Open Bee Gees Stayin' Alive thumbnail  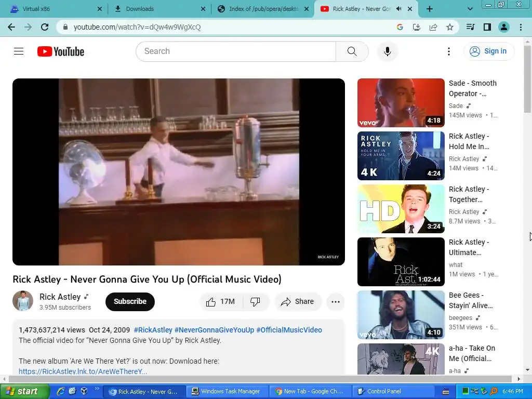[401, 314]
